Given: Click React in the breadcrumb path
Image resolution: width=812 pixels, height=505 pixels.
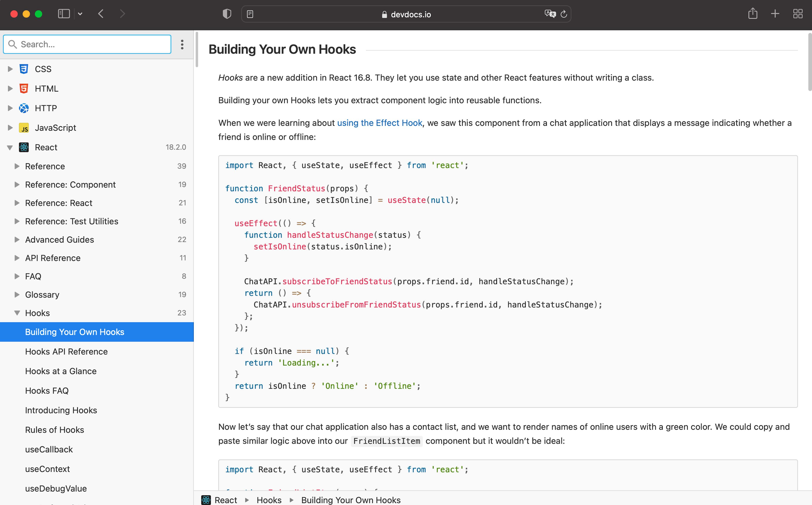Looking at the screenshot, I should click(x=226, y=500).
